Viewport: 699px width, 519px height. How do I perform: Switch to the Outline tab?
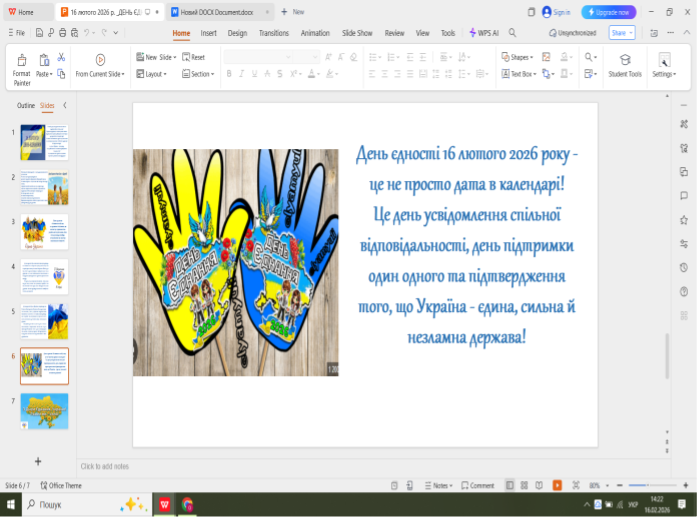pos(26,105)
